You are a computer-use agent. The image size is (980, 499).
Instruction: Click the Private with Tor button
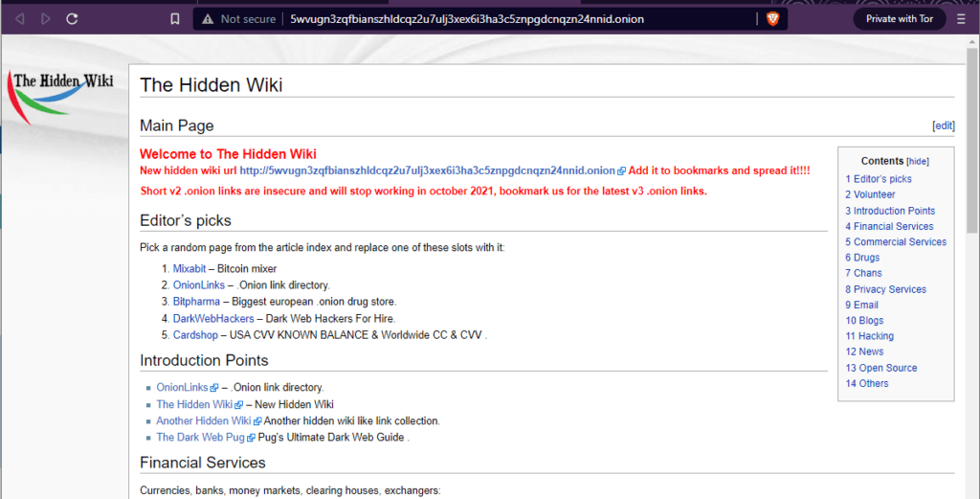point(900,19)
